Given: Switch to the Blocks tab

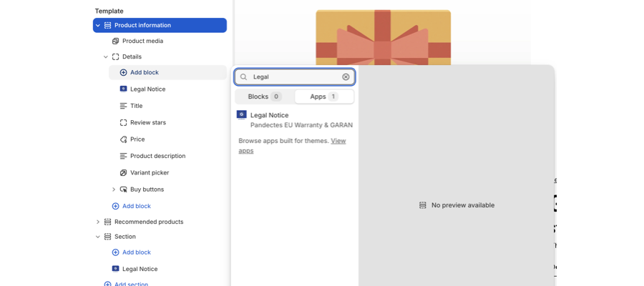Looking at the screenshot, I should pos(265,97).
